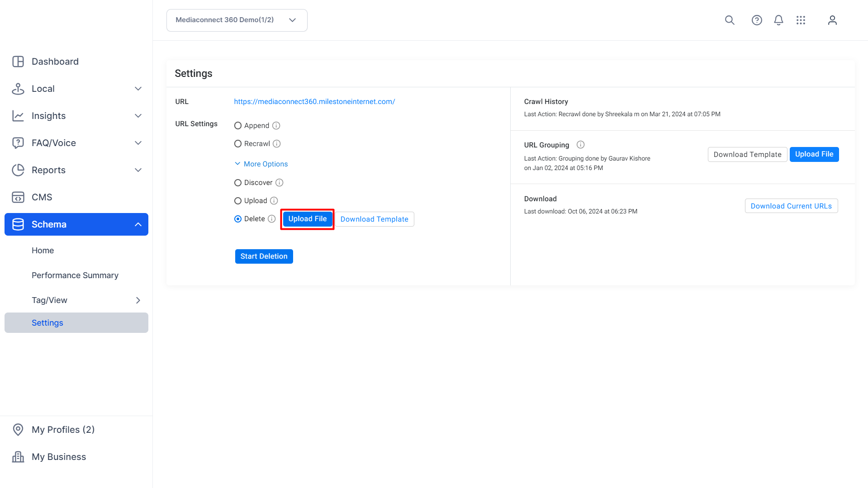This screenshot has height=488, width=868.
Task: Select the Recrawl radio button
Action: 238,144
